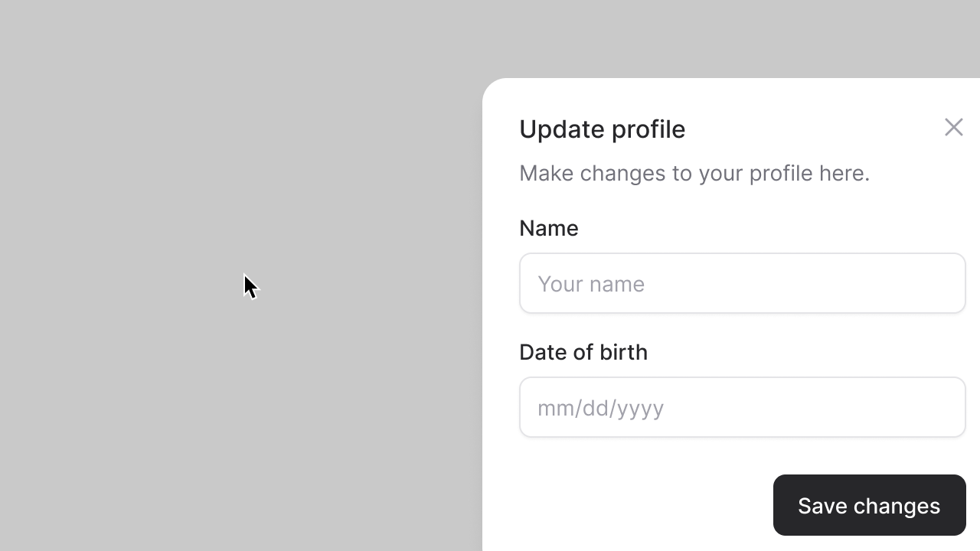Click Save changes to confirm edits

click(x=869, y=505)
